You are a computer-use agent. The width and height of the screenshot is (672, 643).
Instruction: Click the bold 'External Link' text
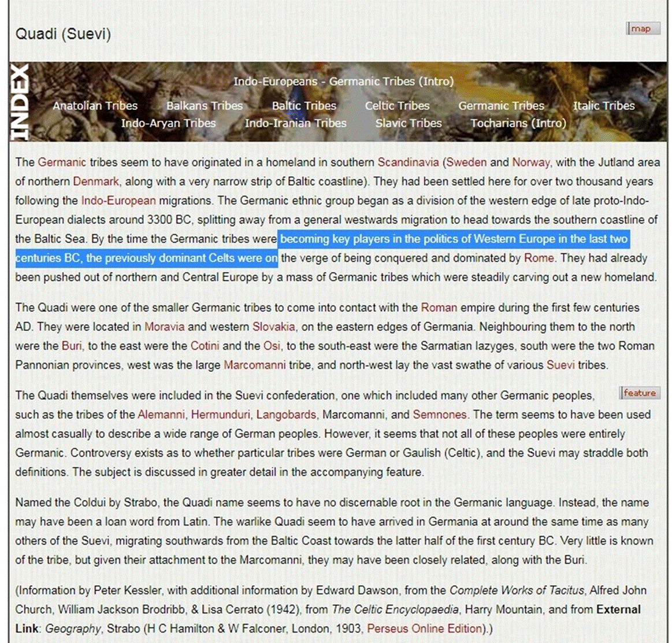pos(328,619)
